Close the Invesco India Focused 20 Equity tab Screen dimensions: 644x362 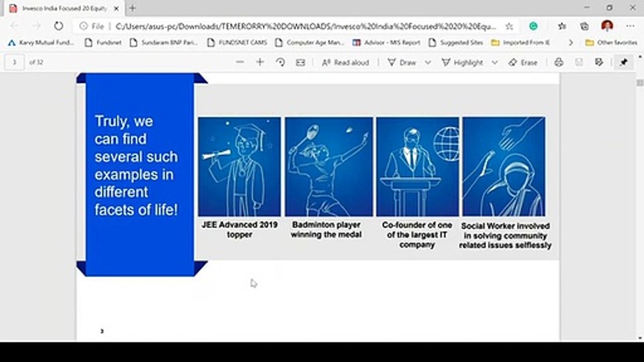click(117, 8)
